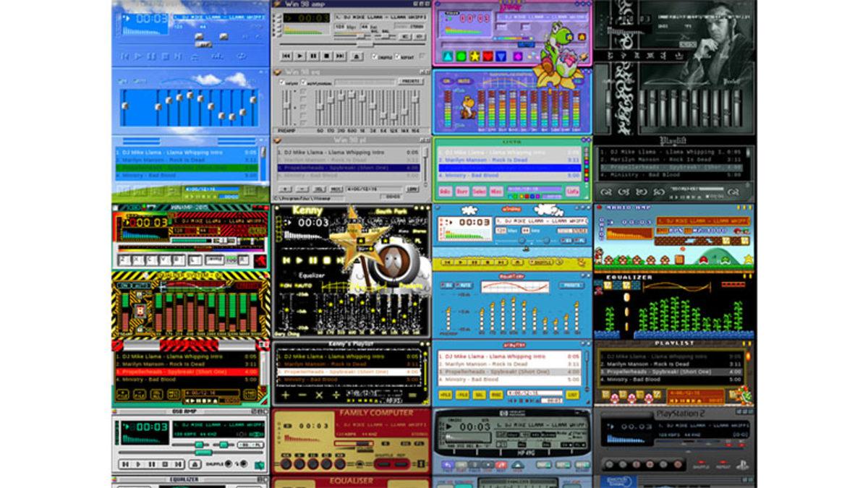Image resolution: width=868 pixels, height=488 pixels.
Task: Click the SEL button in the aINdINa playlist
Action: click(480, 394)
